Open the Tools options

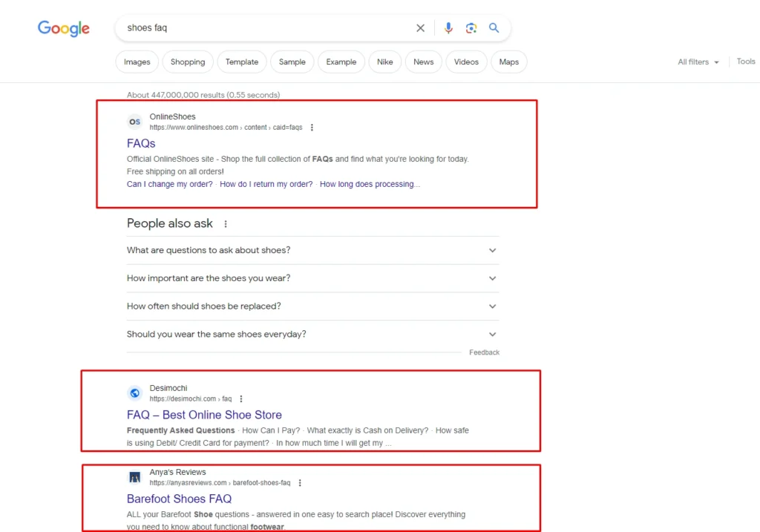coord(745,62)
